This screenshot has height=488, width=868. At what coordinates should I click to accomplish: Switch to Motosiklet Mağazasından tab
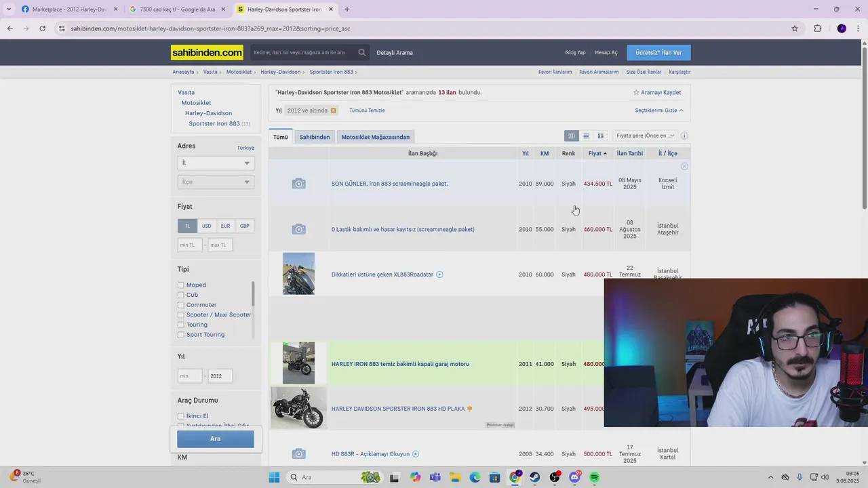click(376, 137)
